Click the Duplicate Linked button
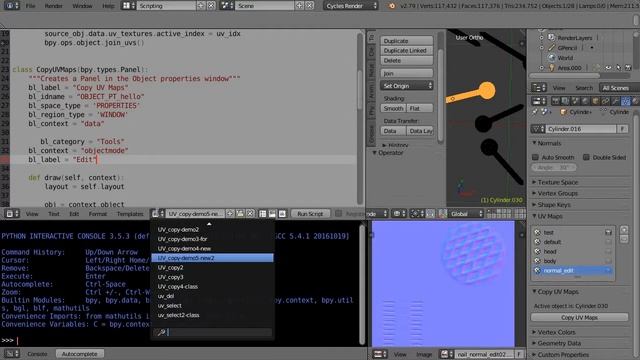The height and width of the screenshot is (360, 640). (x=407, y=51)
